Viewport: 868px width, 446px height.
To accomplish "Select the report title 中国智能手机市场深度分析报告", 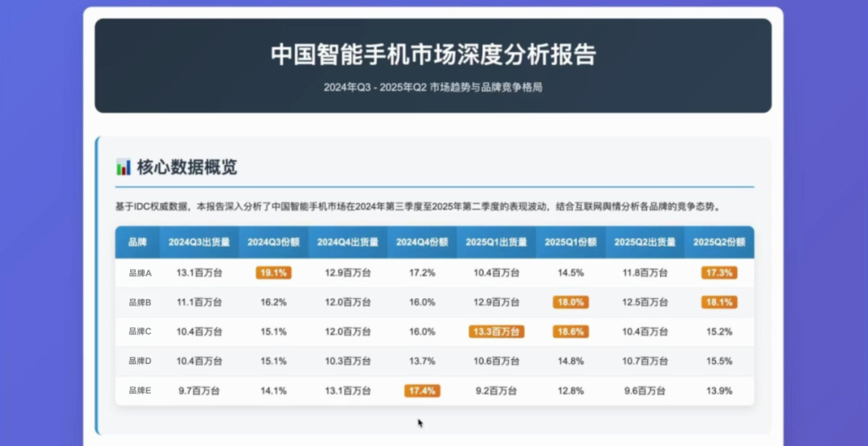I will point(433,55).
